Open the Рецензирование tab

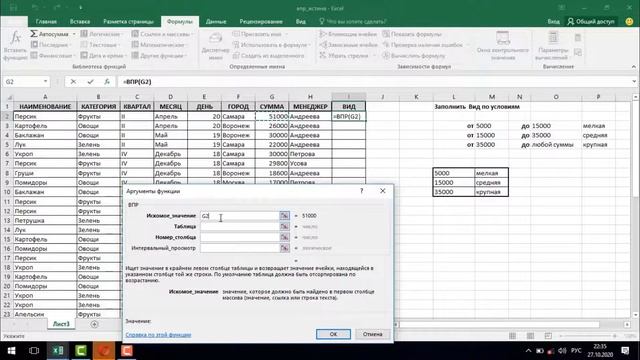(261, 22)
